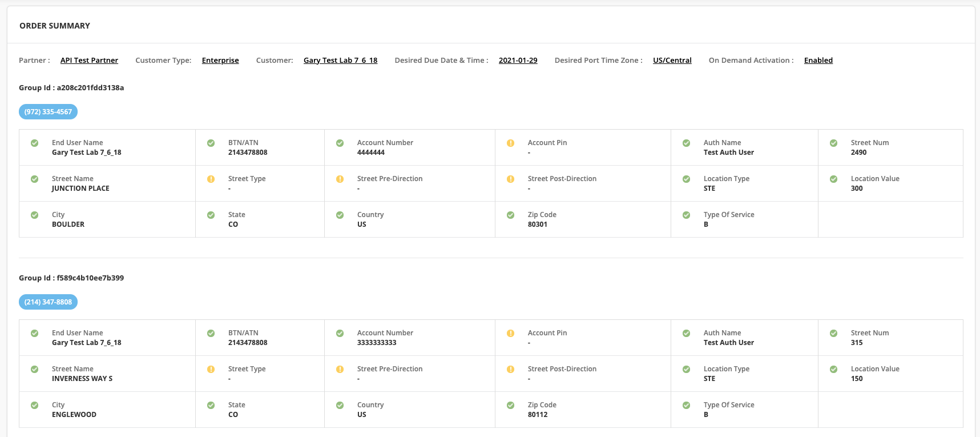Click green check icon beside Account Number 3333333333

[x=340, y=333]
